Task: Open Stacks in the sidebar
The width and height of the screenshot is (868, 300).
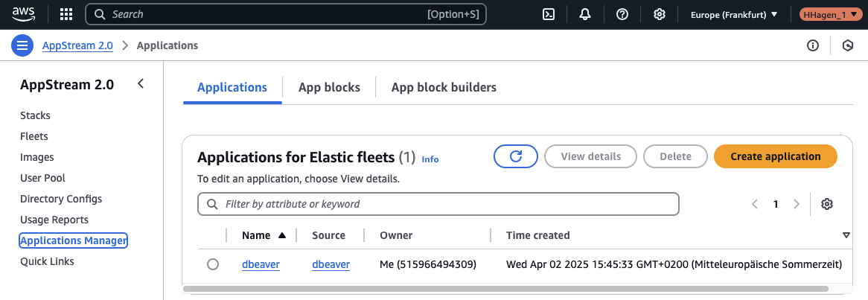Action: pyautogui.click(x=35, y=115)
